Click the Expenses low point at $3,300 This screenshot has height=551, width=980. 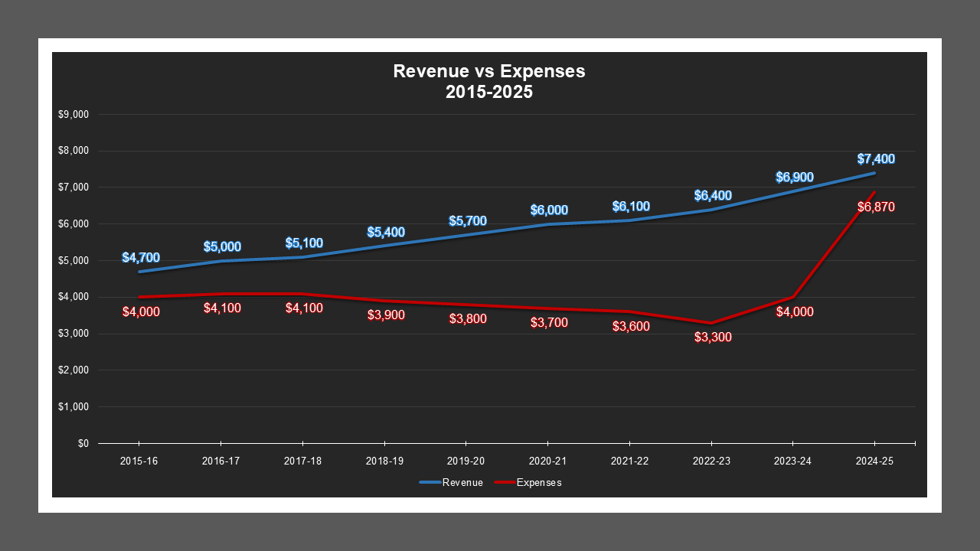pyautogui.click(x=710, y=323)
